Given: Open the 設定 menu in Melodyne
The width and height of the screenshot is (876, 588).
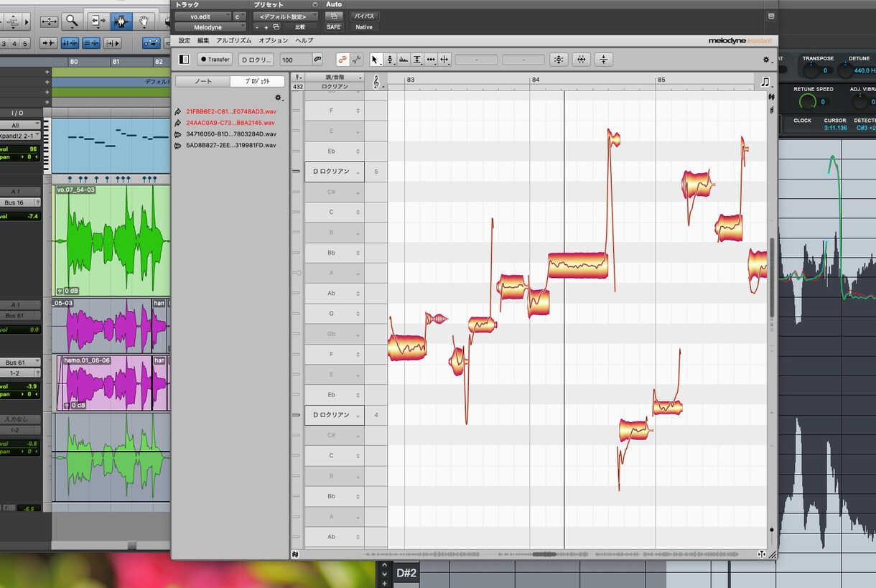Looking at the screenshot, I should point(185,41).
